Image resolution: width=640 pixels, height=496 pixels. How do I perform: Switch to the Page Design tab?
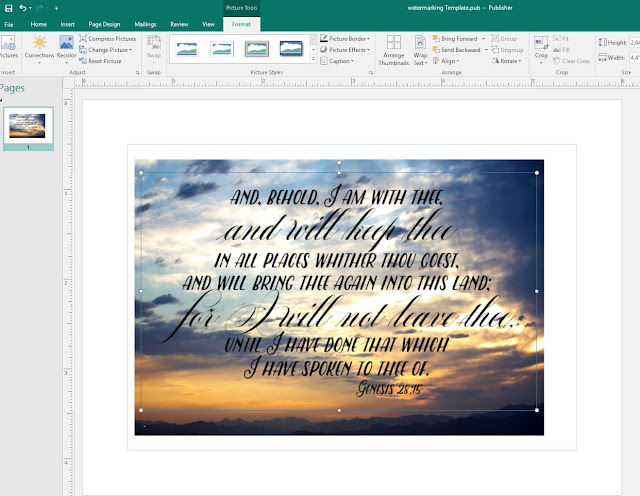pyautogui.click(x=104, y=24)
